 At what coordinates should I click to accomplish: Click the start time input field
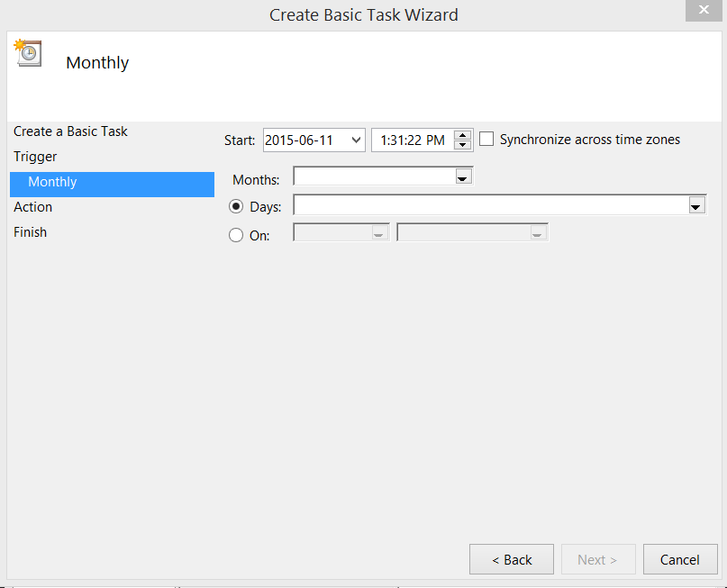412,140
